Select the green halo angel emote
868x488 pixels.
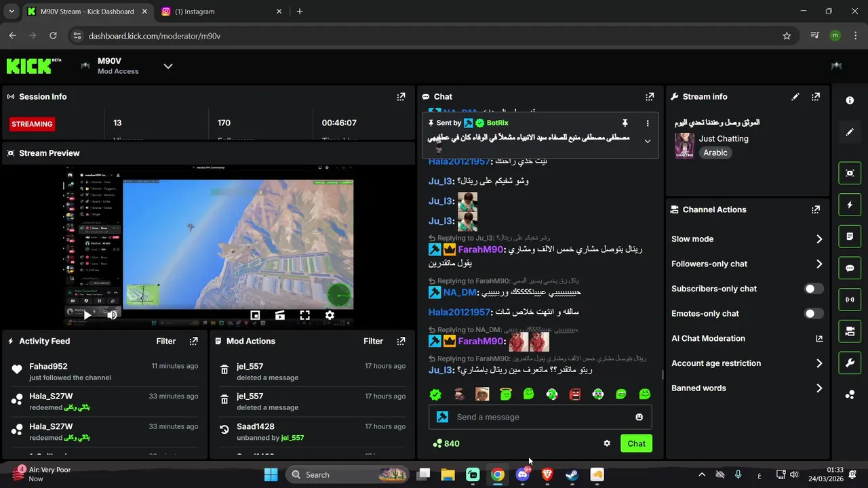coord(505,394)
